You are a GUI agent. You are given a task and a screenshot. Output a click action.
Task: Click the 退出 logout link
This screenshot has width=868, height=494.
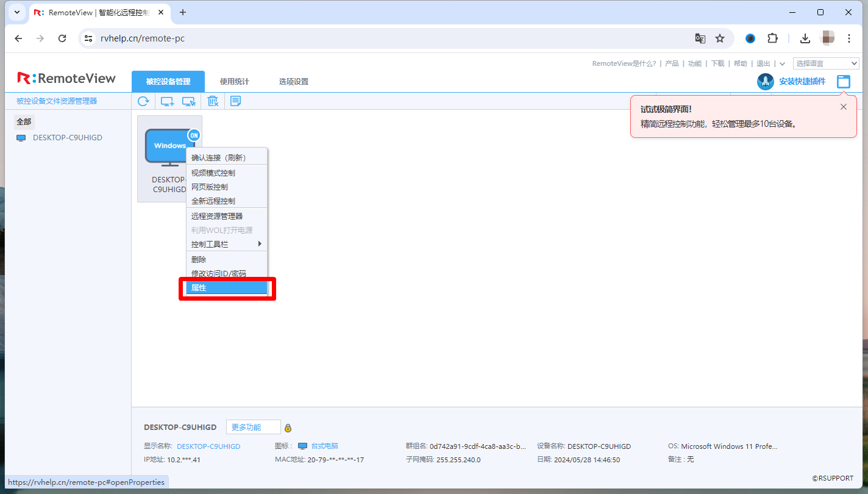click(764, 63)
